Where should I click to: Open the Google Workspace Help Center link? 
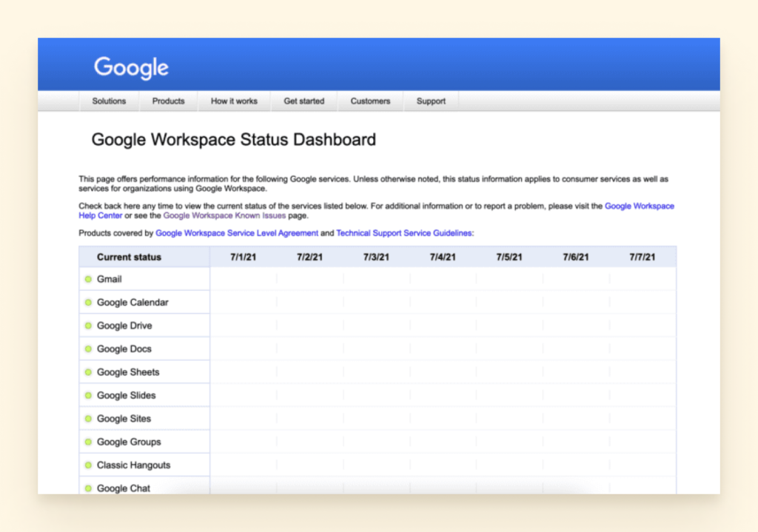tap(639, 206)
